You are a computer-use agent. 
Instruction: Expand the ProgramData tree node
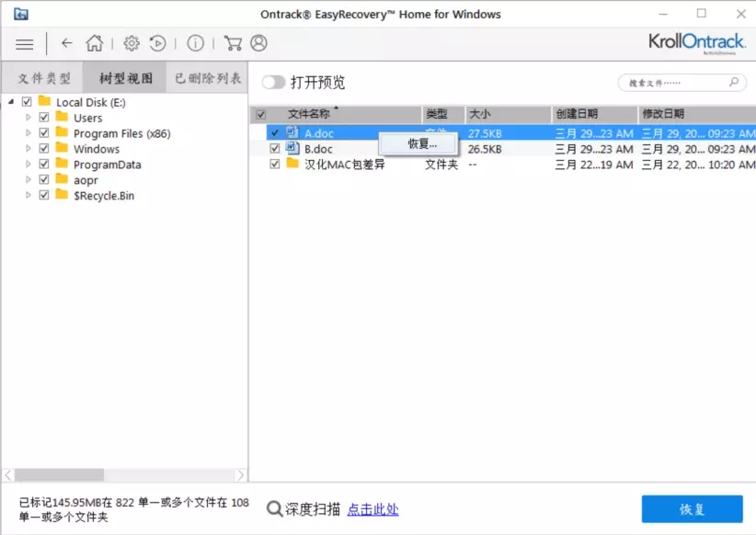pyautogui.click(x=28, y=164)
